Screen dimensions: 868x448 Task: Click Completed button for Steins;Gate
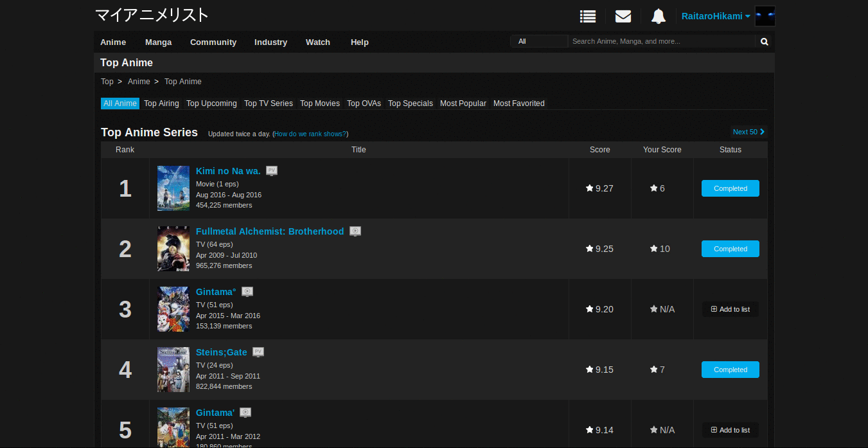tap(731, 370)
